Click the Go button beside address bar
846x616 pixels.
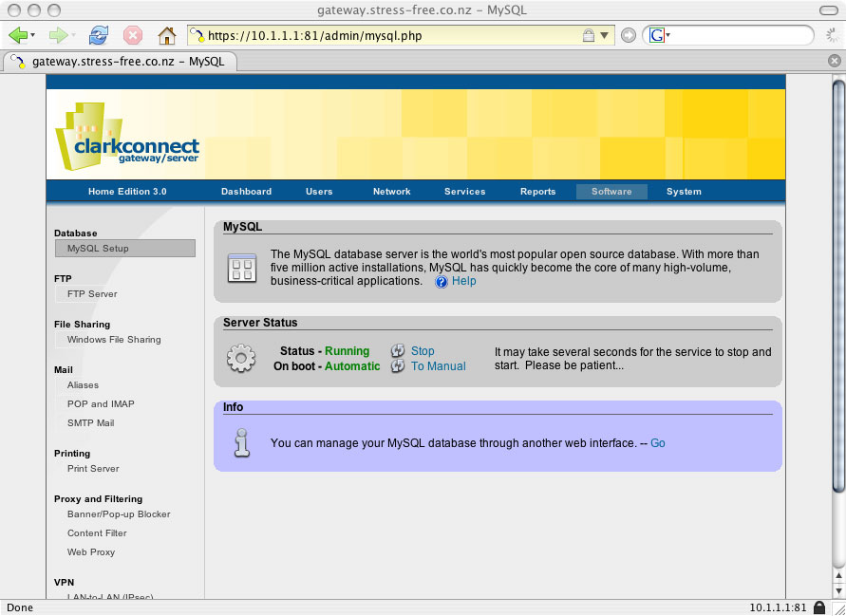628,36
